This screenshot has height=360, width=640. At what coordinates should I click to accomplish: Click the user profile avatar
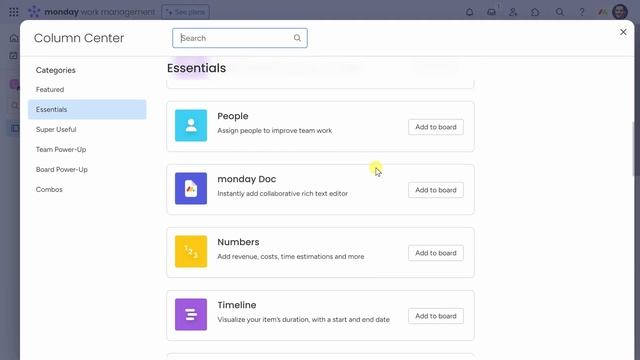pyautogui.click(x=620, y=12)
